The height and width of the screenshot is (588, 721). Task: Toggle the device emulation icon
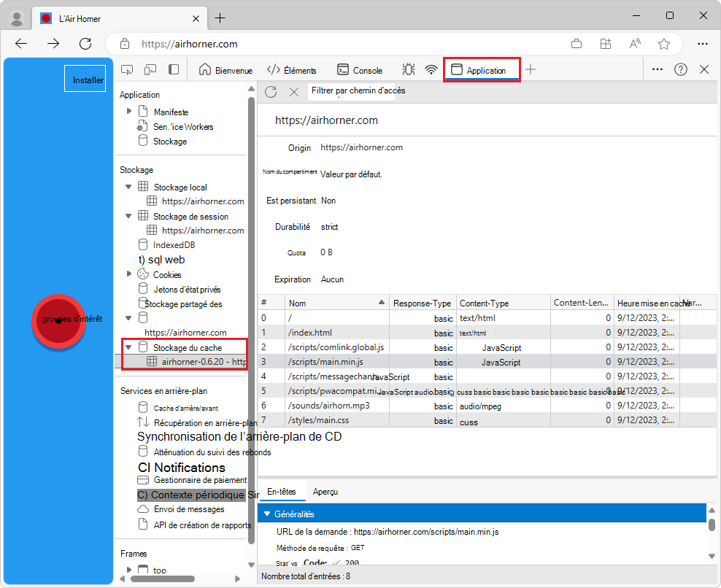(150, 70)
